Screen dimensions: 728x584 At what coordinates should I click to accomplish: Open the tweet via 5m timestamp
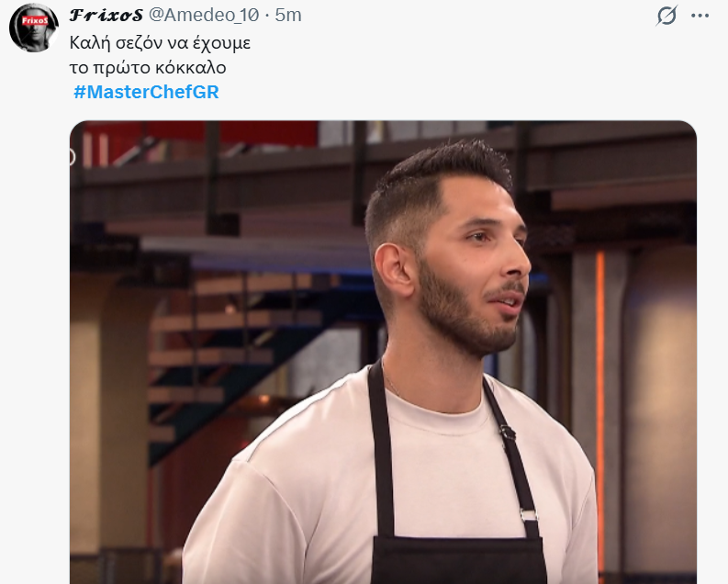tap(288, 16)
